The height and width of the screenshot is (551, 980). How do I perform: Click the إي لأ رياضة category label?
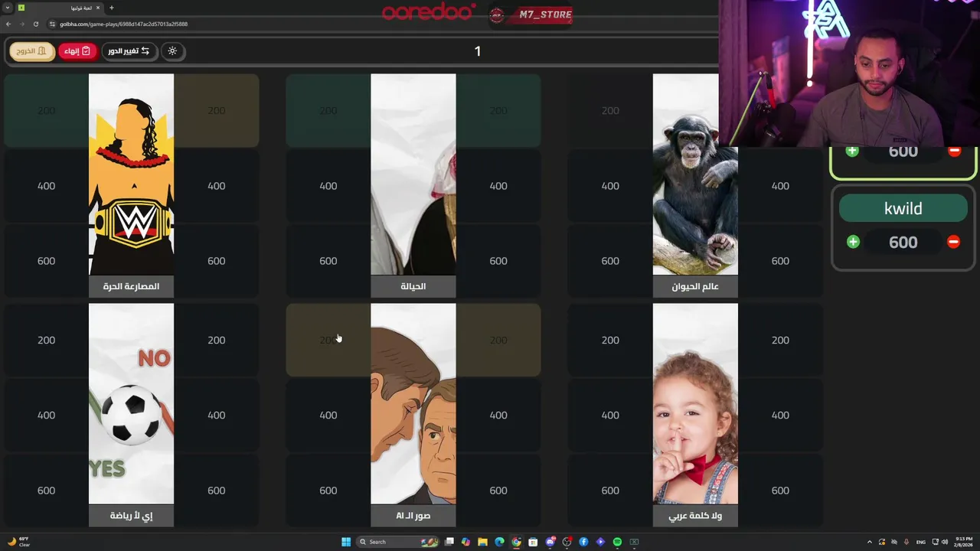click(x=131, y=516)
